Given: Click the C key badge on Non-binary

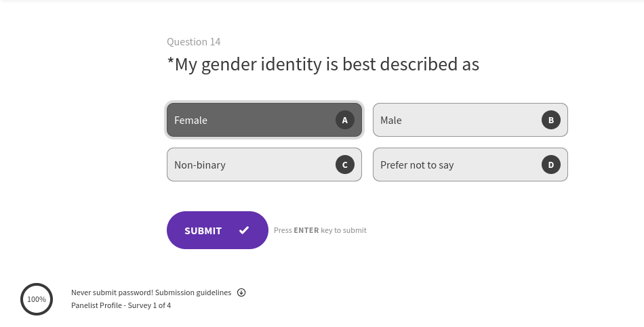Looking at the screenshot, I should (345, 165).
